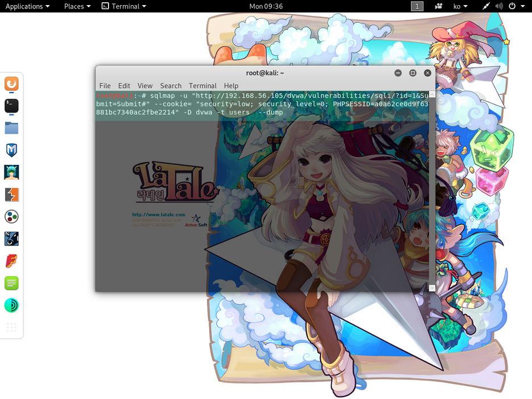Maximize the root@kali terminal window

coord(413,73)
